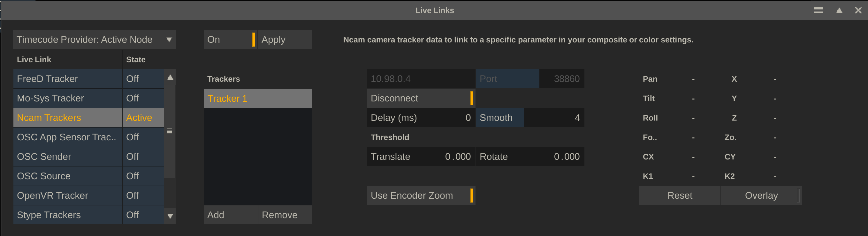This screenshot has height=236, width=868.
Task: Disable Use Encoder Zoom
Action: tap(421, 195)
